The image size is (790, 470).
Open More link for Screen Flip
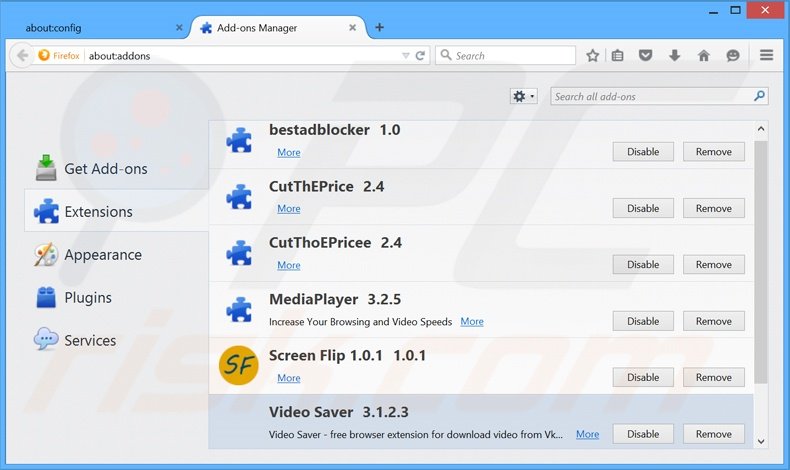coord(289,378)
